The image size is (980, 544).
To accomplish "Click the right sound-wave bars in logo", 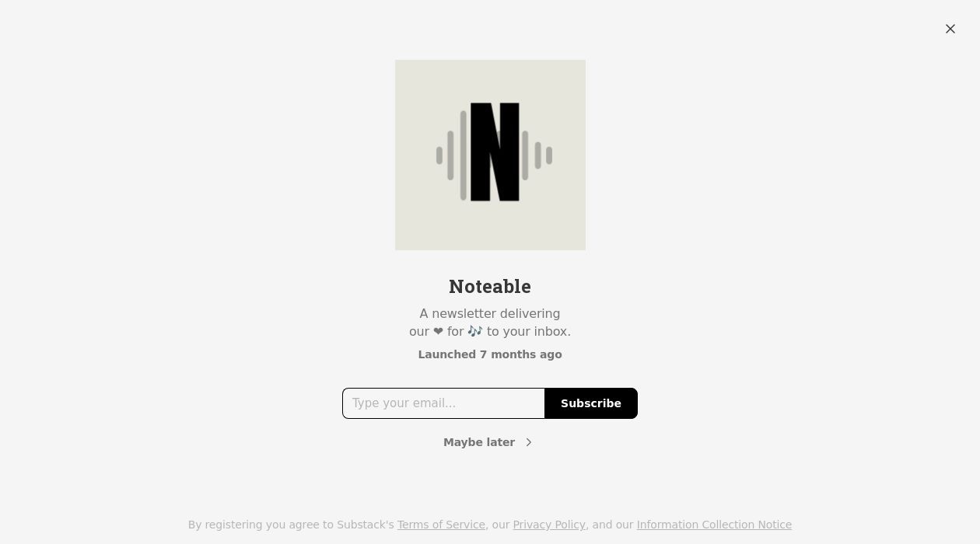I will [537, 155].
